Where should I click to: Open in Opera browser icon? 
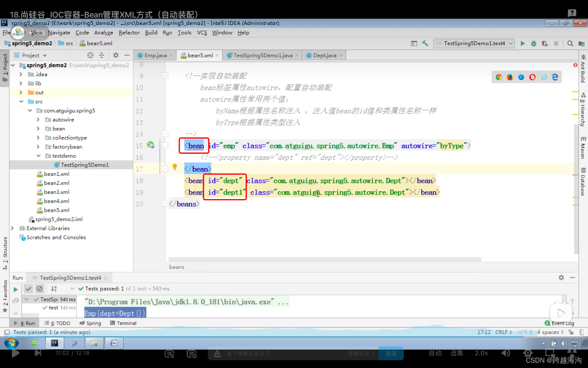pos(532,77)
